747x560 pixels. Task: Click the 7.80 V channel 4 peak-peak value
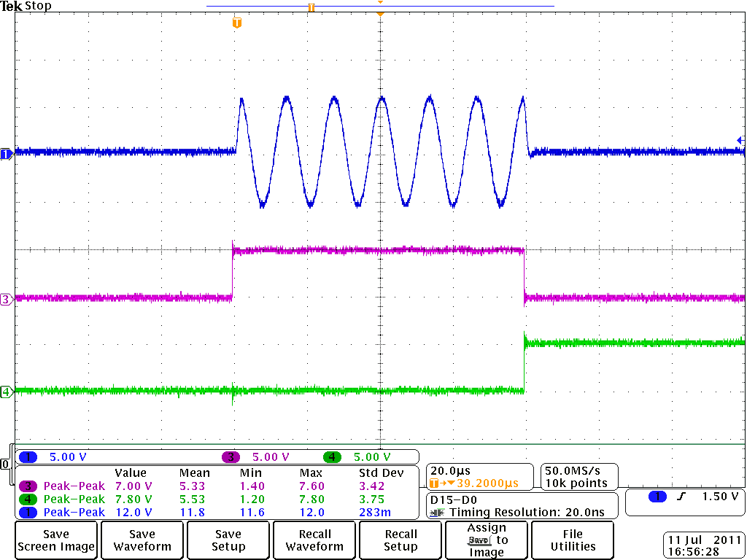133,499
